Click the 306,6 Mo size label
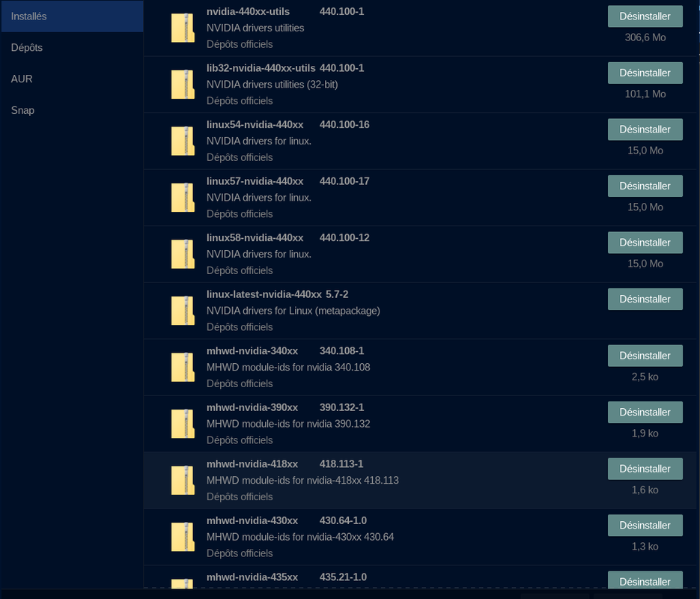The height and width of the screenshot is (599, 700). point(645,37)
